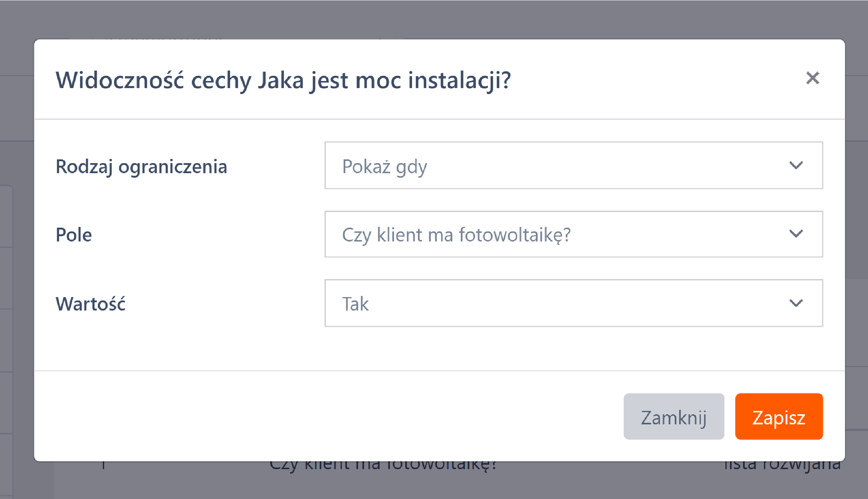Click the Tak value text
This screenshot has width=868, height=499.
(x=355, y=304)
